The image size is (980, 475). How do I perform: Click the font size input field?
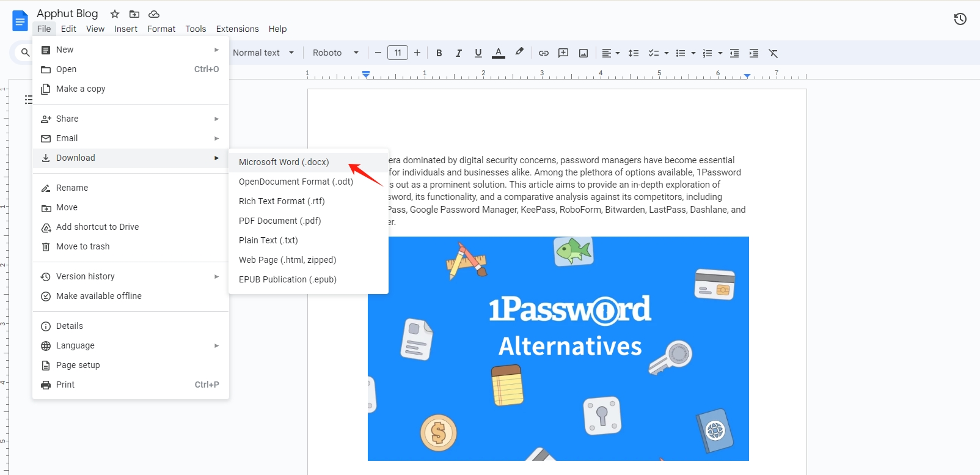pos(398,53)
